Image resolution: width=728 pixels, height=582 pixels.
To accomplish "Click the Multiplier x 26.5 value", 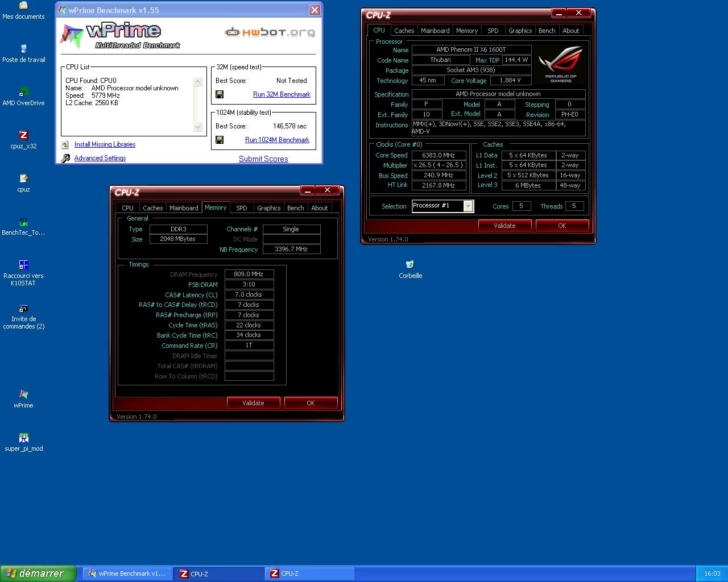I will point(439,165).
